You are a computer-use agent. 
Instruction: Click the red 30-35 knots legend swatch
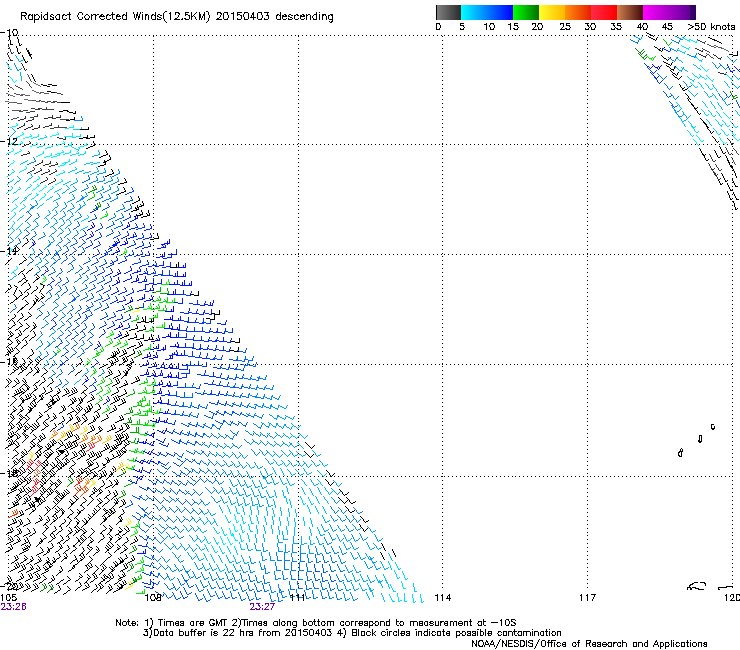tap(604, 12)
